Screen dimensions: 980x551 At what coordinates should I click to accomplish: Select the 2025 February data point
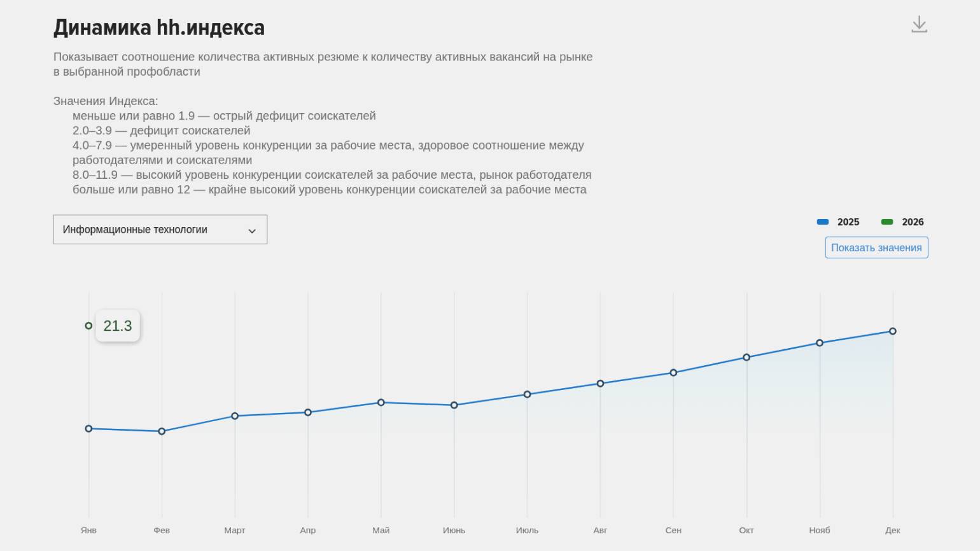pos(162,431)
